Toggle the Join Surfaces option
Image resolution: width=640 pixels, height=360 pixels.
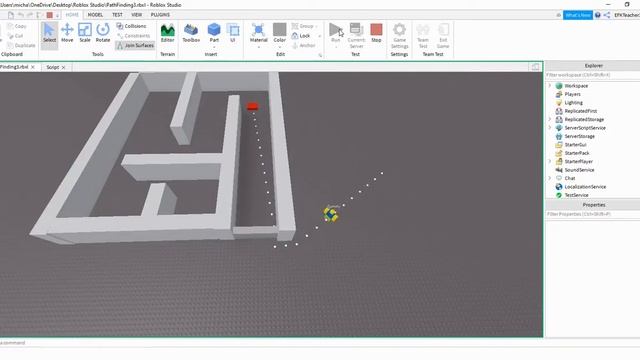click(135, 45)
